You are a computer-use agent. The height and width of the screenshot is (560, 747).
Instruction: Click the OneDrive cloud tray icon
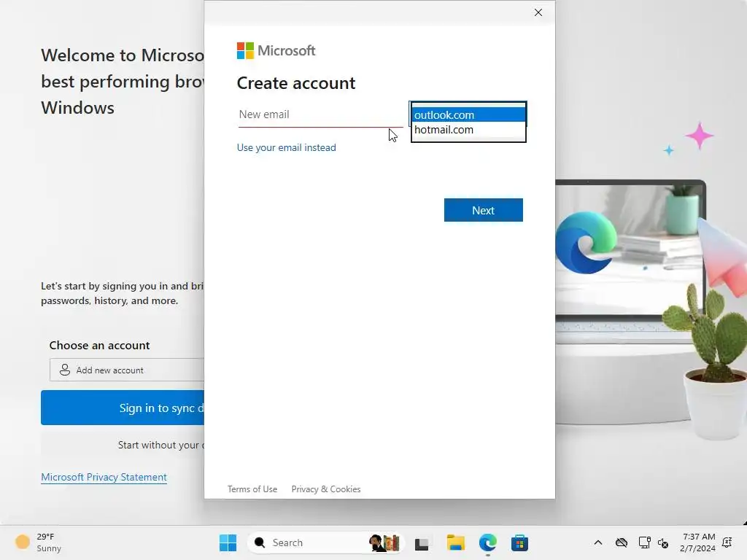pos(622,542)
